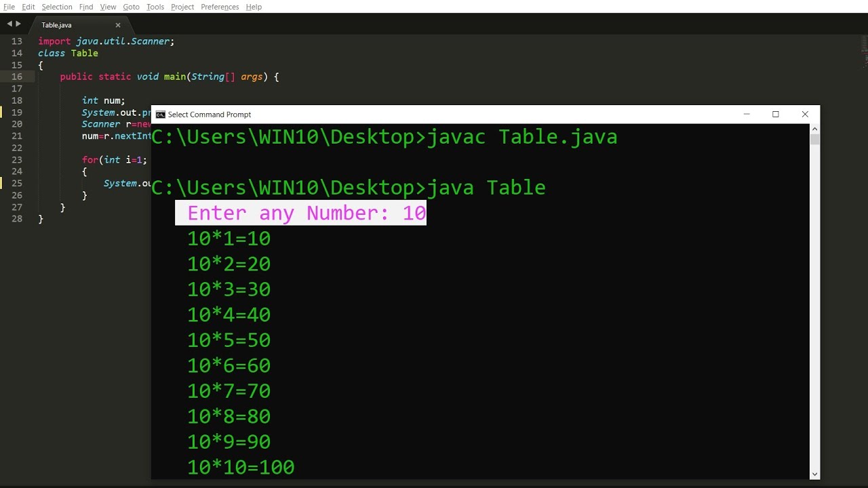Maximize the Command Prompt window
This screenshot has width=868, height=488.
click(x=776, y=115)
